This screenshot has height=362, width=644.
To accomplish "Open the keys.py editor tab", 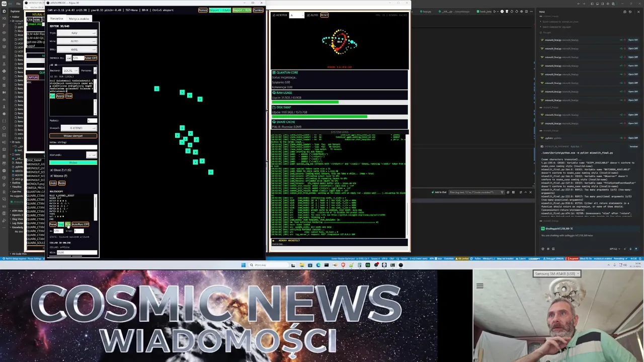I will click(x=426, y=11).
